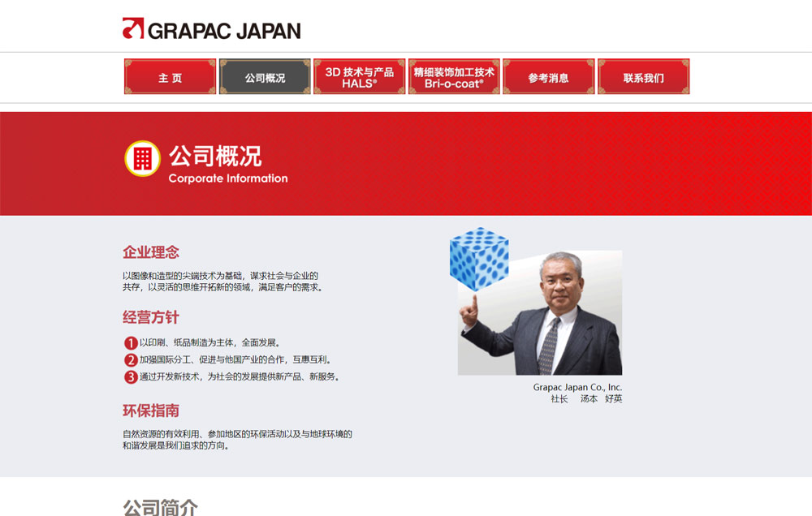Click the president's portrait photo

pyautogui.click(x=540, y=312)
